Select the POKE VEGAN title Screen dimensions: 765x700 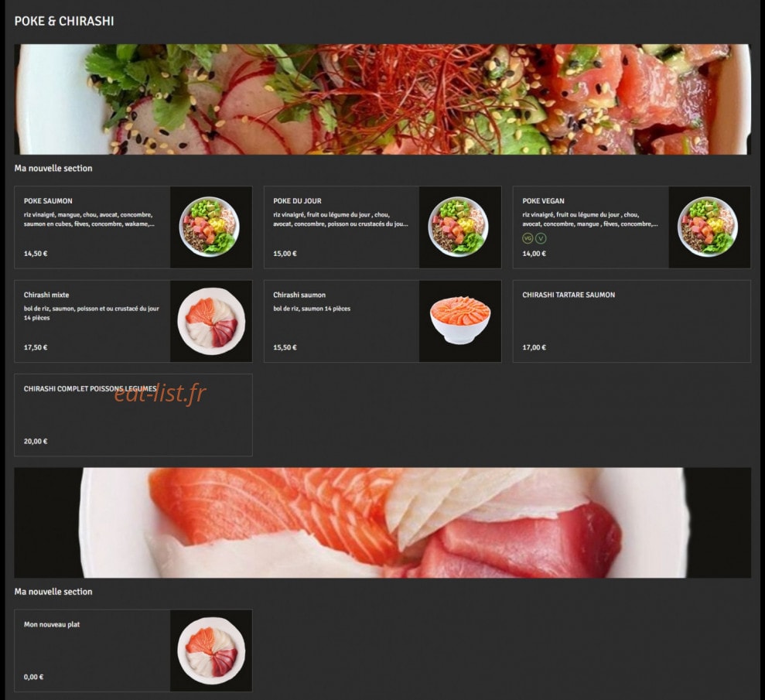pyautogui.click(x=543, y=201)
